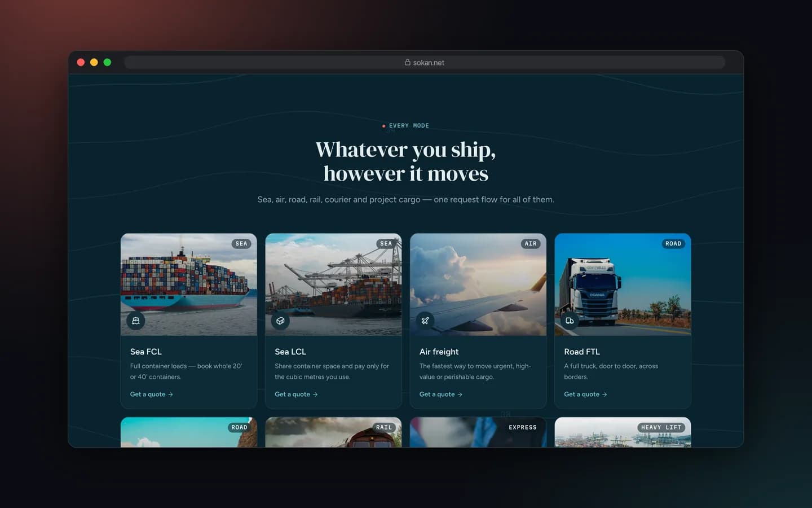Click the RAIL badge on the train card
Image resolution: width=812 pixels, height=508 pixels.
point(384,427)
